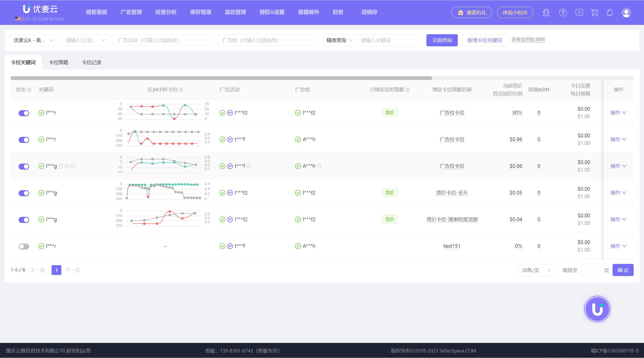644x358 pixels.
Task: Open the 广告管理 menu
Action: tap(131, 12)
